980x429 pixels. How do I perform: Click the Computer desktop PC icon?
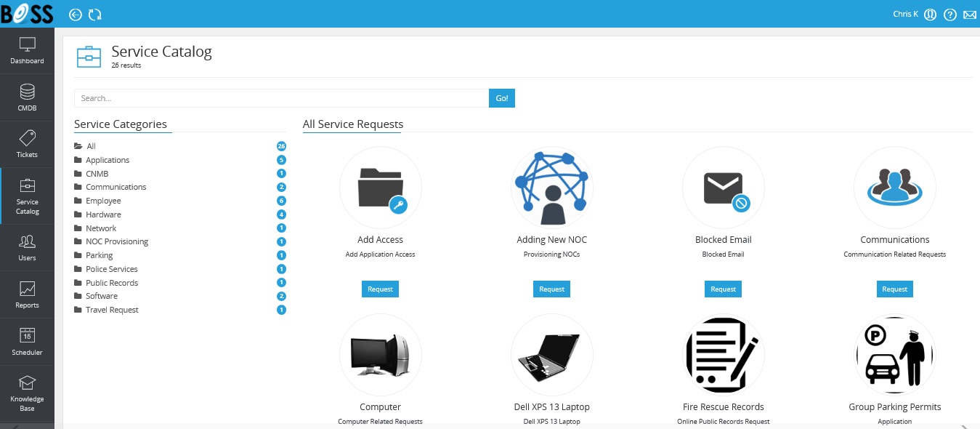point(381,355)
